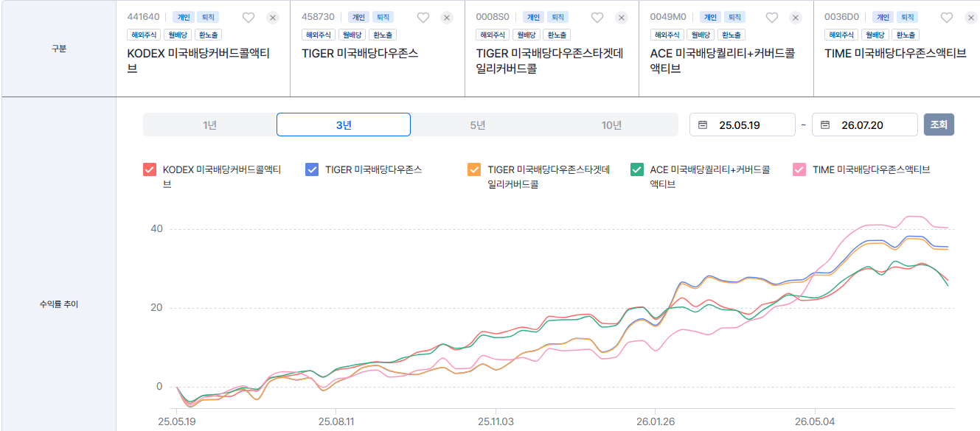Viewport: 980px width, 431px height.
Task: Open KODEX 미국배당커버드콜액티브 fund title
Action: point(199,60)
